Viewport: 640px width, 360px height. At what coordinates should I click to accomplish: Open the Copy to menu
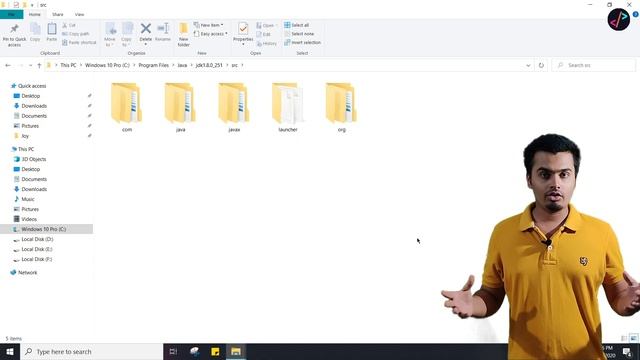click(x=127, y=34)
